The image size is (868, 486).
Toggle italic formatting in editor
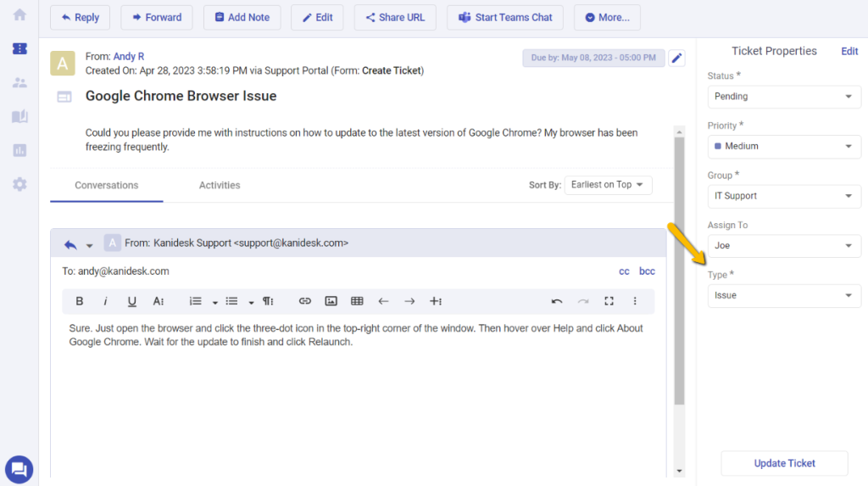pos(105,301)
